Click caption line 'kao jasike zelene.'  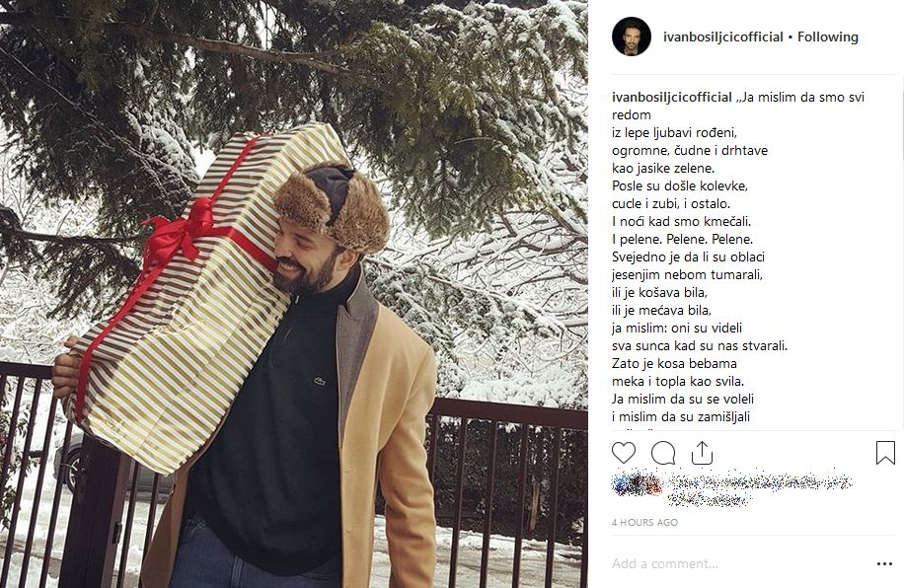coord(663,169)
